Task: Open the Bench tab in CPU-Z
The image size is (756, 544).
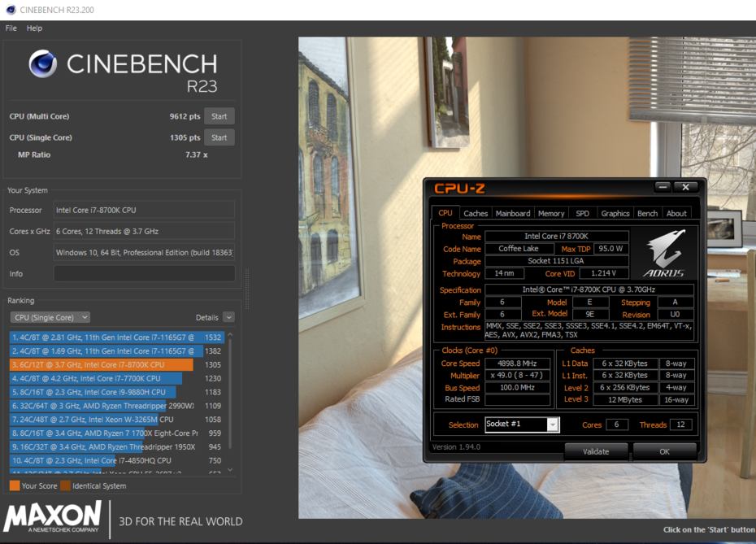Action: click(x=647, y=213)
